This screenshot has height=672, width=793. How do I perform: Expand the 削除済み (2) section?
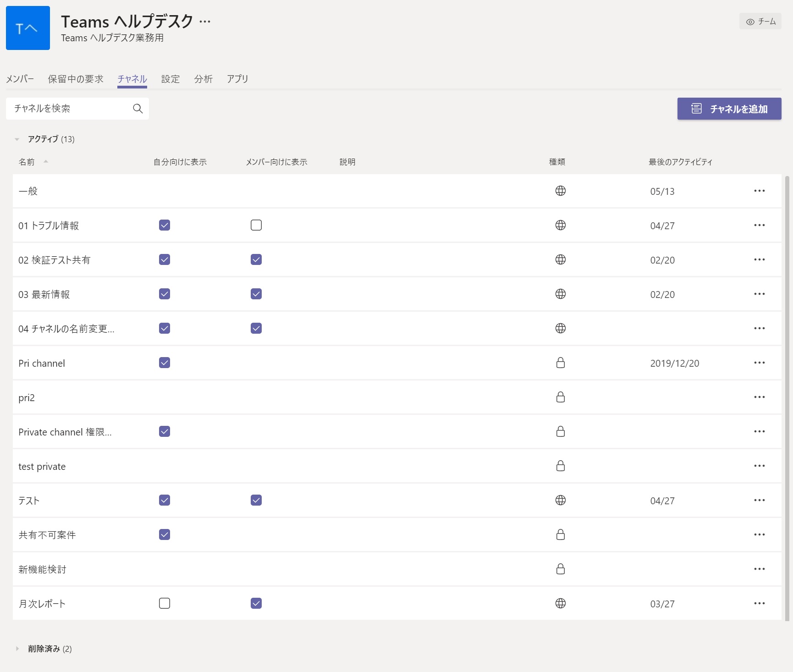17,649
